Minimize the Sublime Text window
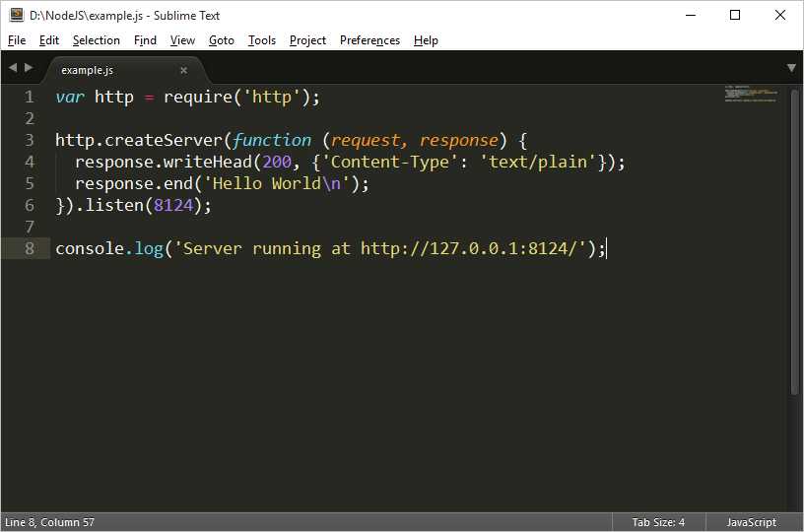 click(x=691, y=15)
